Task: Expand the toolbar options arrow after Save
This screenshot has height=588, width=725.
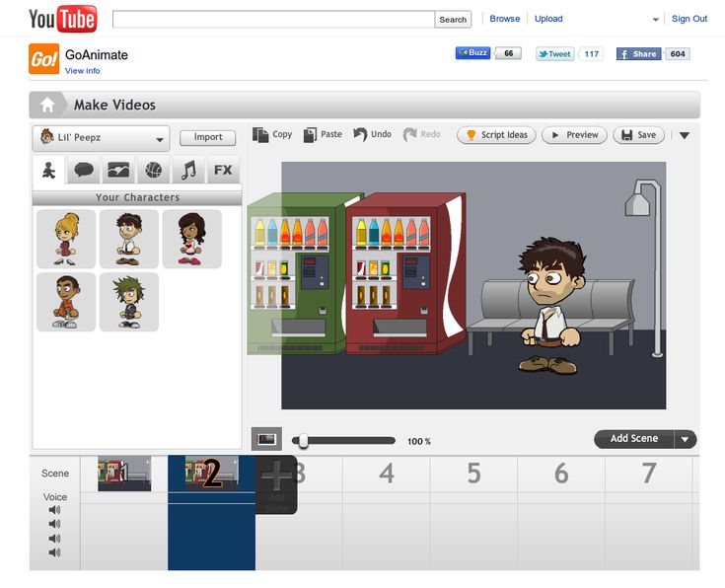Action: pyautogui.click(x=685, y=135)
